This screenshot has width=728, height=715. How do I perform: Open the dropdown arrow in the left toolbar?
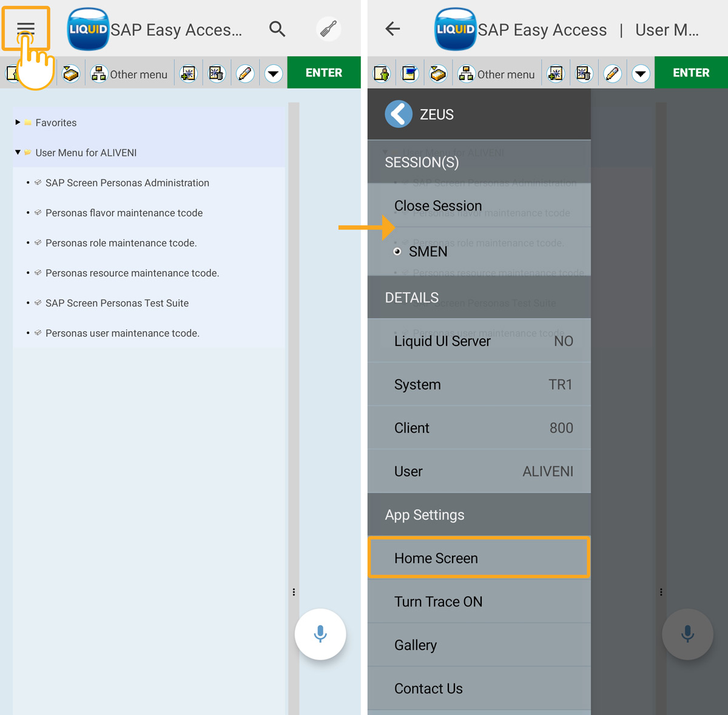pyautogui.click(x=274, y=73)
